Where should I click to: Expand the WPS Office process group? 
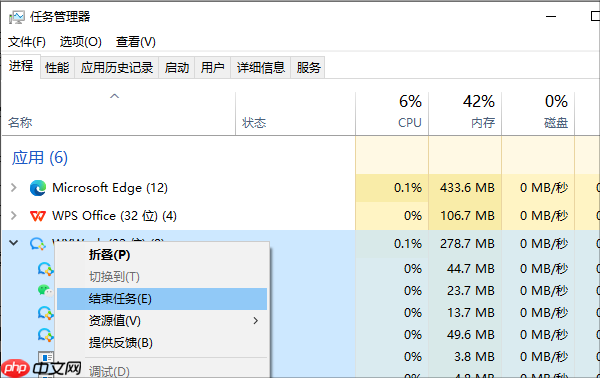(x=14, y=216)
